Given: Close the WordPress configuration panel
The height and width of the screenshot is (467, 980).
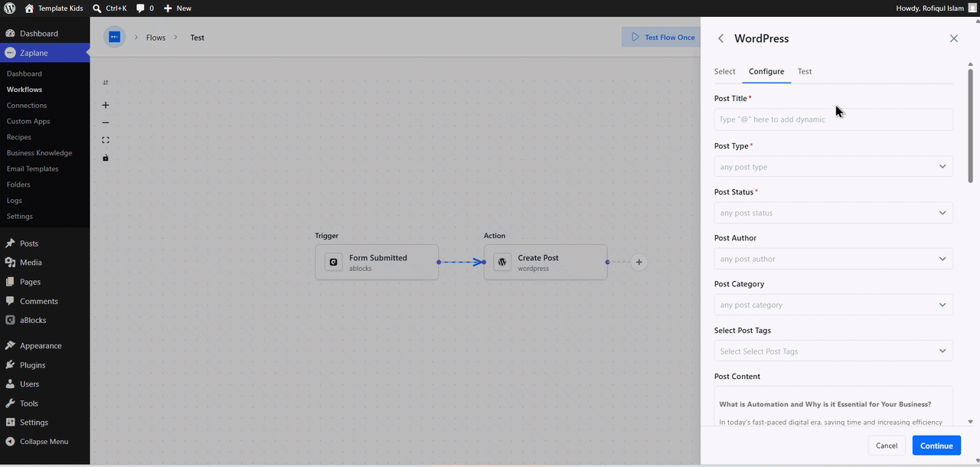Looking at the screenshot, I should [953, 38].
